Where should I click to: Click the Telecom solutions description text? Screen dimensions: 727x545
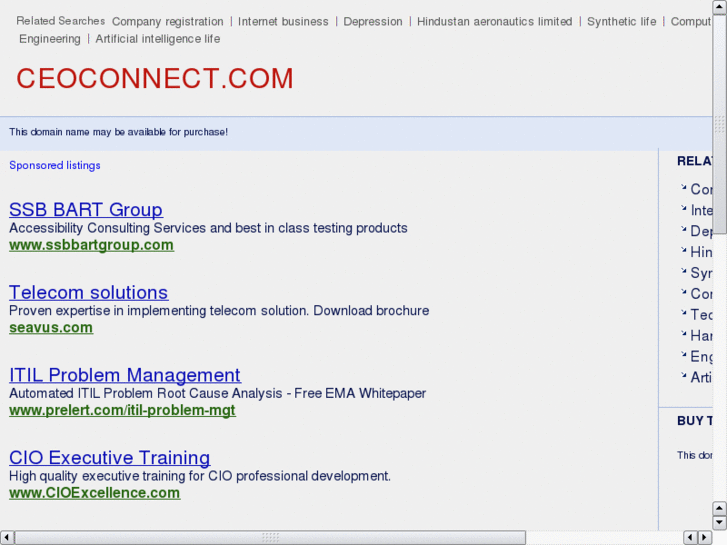click(x=219, y=310)
